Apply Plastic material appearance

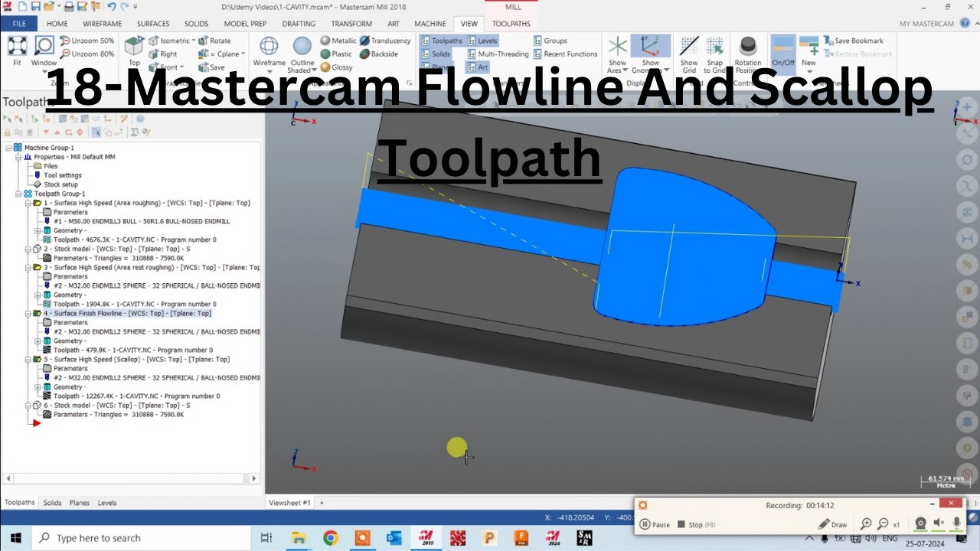(x=336, y=54)
